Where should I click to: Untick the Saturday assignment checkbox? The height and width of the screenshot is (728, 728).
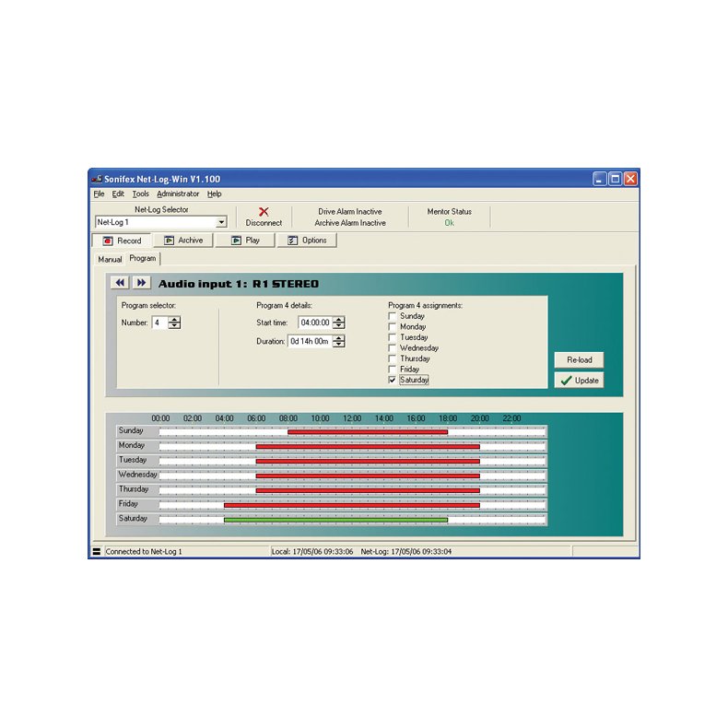coord(393,380)
